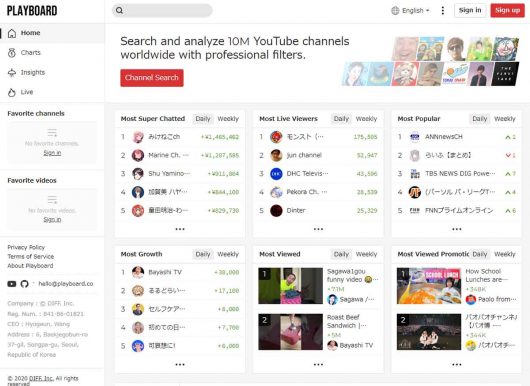Click the Channel Search button
Viewport: 530px width, 386px height.
[152, 78]
